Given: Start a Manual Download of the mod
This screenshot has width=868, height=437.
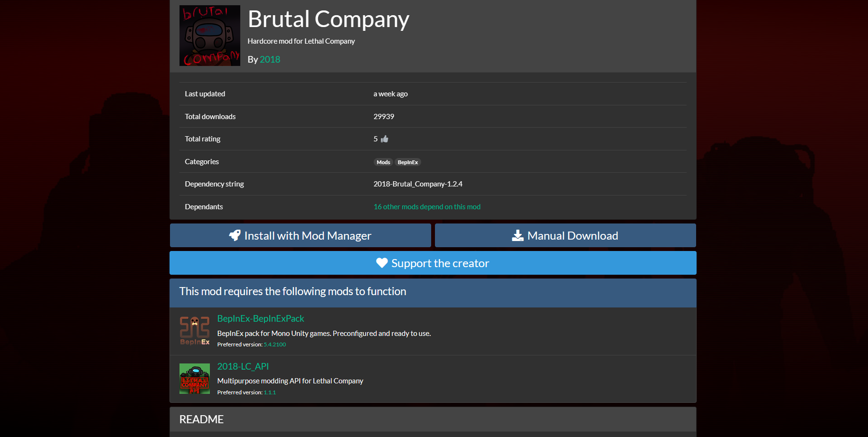Looking at the screenshot, I should pyautogui.click(x=565, y=235).
